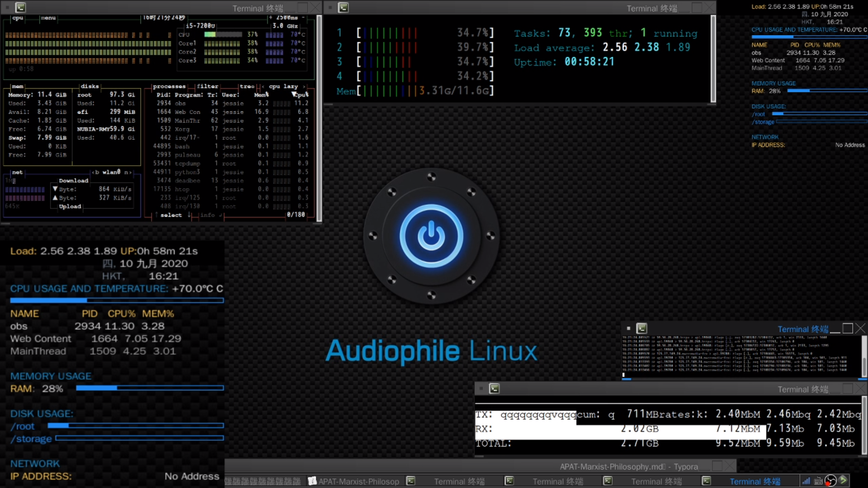
Task: Select the deadbee process row in bpytop
Action: coord(231,180)
